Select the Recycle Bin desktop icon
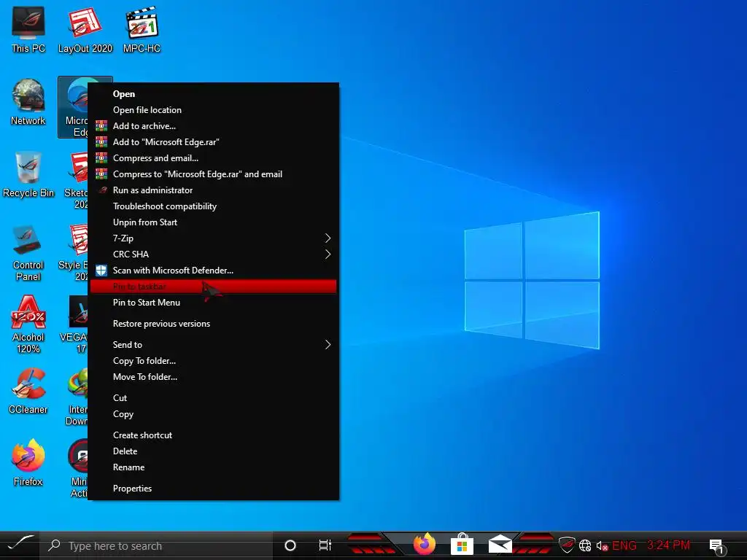 [x=28, y=175]
